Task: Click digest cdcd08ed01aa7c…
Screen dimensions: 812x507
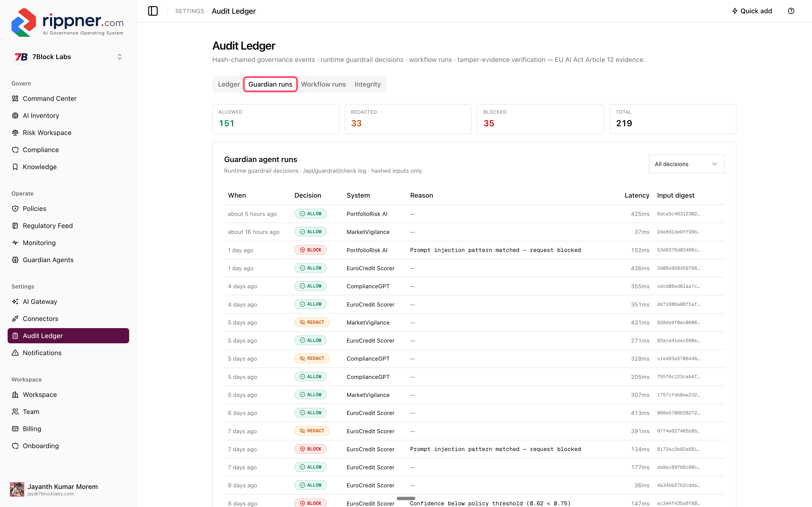Action: [679, 286]
